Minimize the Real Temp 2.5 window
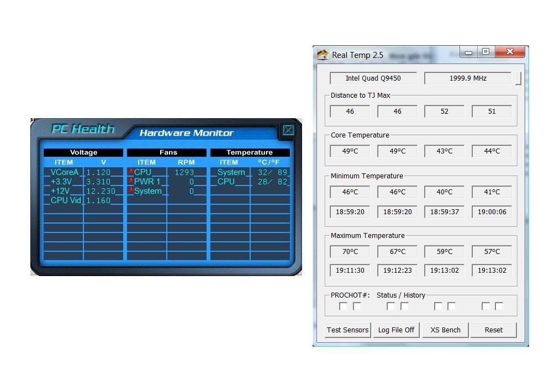The height and width of the screenshot is (392, 555). tap(469, 52)
